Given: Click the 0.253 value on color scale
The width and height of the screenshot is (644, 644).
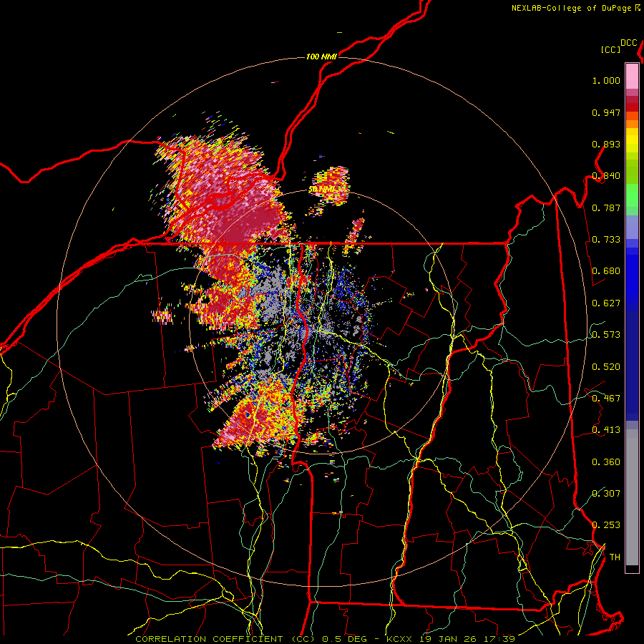Looking at the screenshot, I should tap(606, 525).
